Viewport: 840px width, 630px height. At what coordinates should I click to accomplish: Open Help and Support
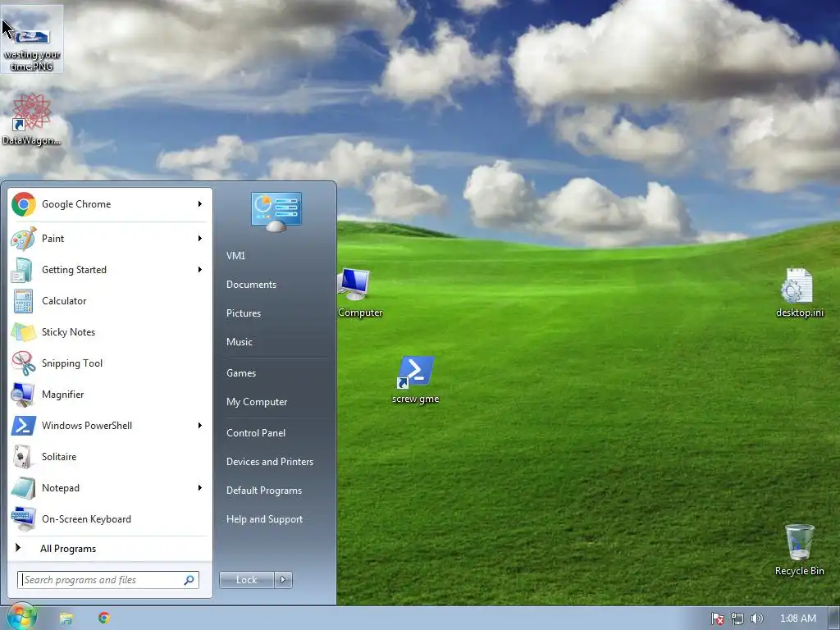(x=276, y=519)
